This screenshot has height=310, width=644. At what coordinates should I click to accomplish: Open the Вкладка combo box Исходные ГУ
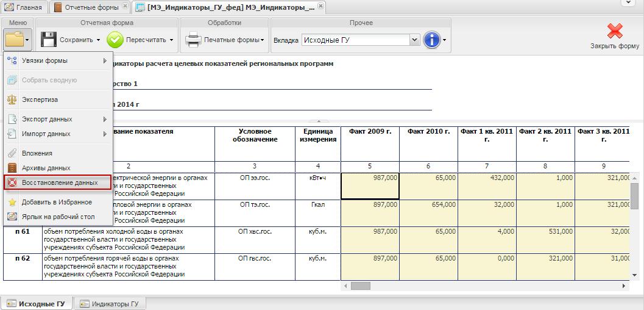(361, 40)
